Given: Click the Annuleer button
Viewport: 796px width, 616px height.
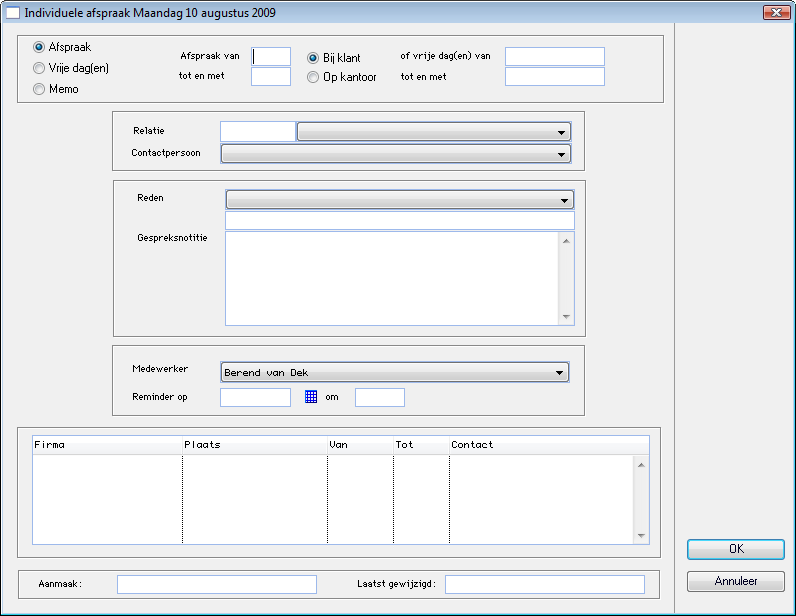Looking at the screenshot, I should coord(735,581).
